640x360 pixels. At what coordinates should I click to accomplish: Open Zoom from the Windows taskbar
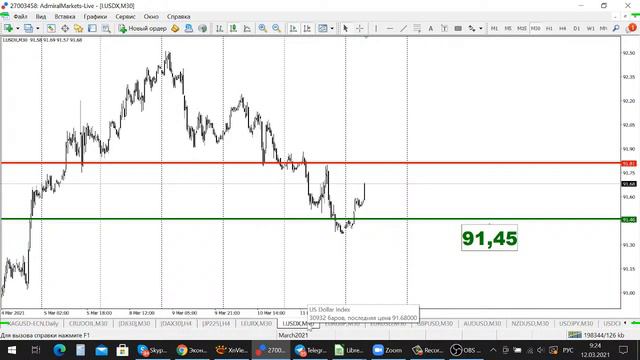point(387,350)
